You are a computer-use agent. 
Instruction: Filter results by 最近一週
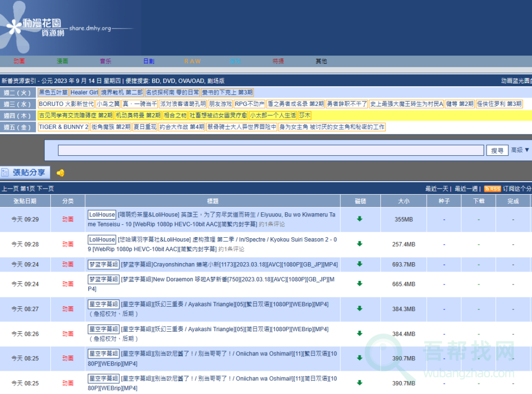pos(466,188)
